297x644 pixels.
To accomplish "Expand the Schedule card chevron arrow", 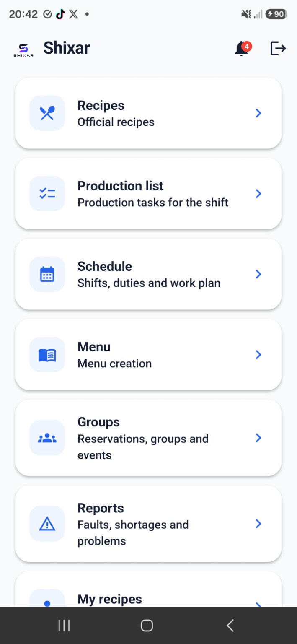I will 258,274.
